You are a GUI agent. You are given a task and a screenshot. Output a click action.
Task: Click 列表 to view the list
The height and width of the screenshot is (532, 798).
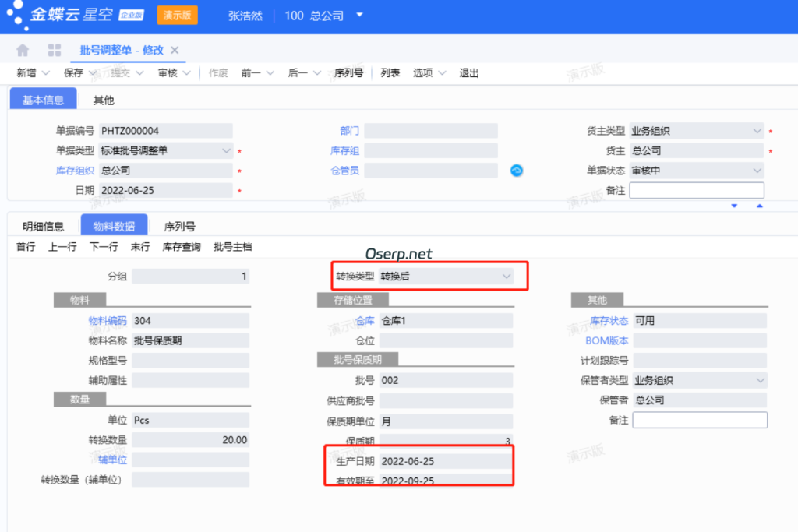point(390,72)
